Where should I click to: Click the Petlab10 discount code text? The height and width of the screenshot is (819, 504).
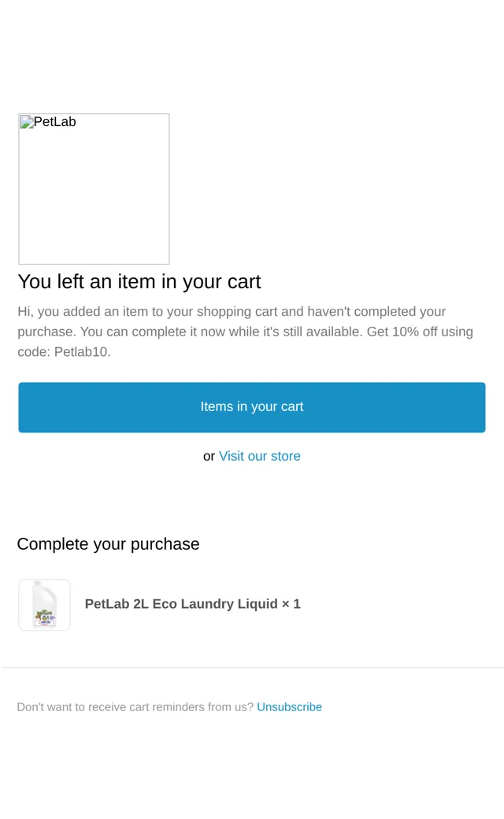[x=83, y=352]
